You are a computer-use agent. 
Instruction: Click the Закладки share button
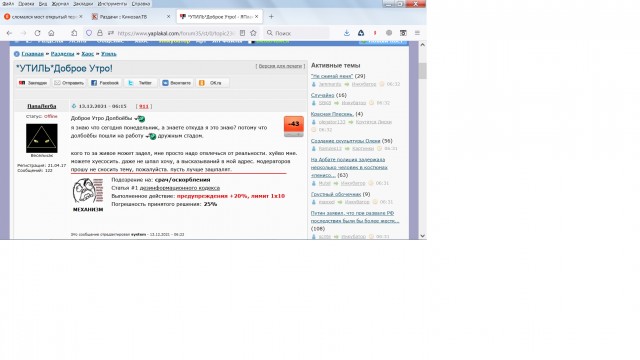pyautogui.click(x=33, y=83)
